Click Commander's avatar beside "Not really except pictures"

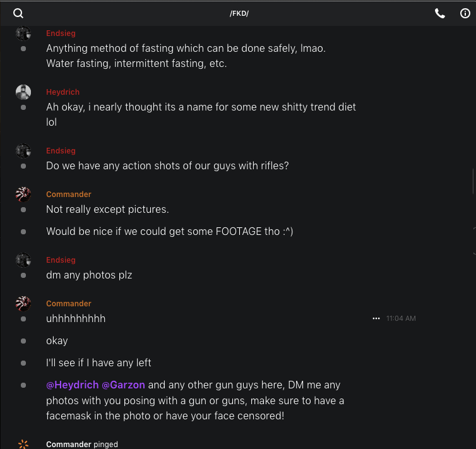23,195
